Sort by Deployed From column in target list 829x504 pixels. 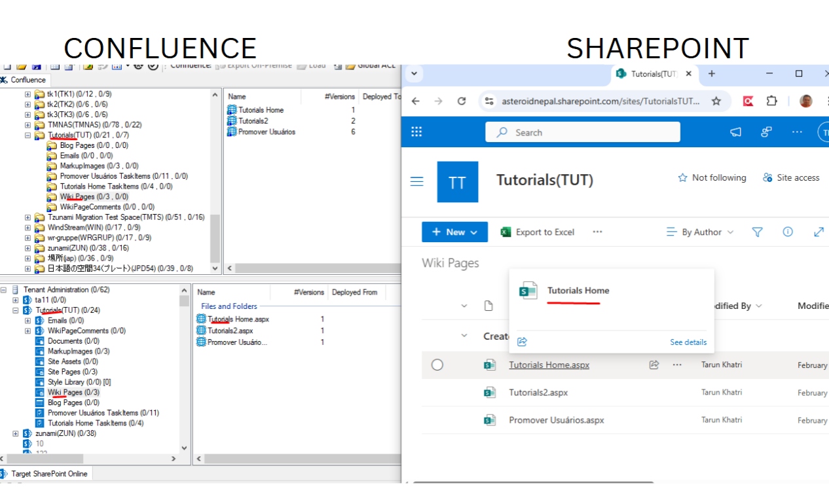[354, 293]
